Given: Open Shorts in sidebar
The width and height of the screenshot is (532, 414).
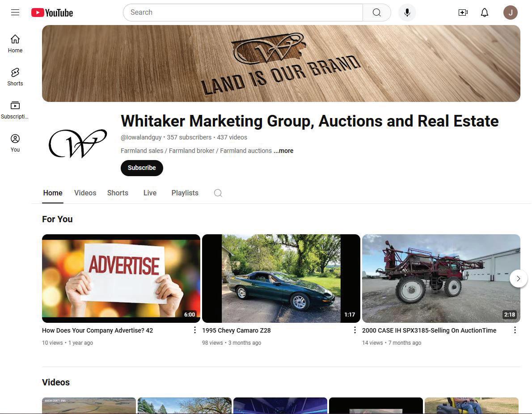Looking at the screenshot, I should tap(15, 77).
